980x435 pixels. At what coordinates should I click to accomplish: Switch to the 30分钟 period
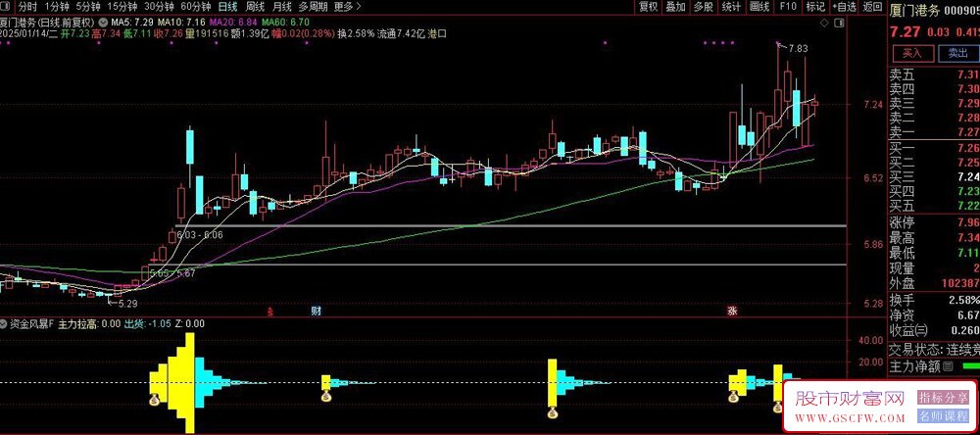159,7
